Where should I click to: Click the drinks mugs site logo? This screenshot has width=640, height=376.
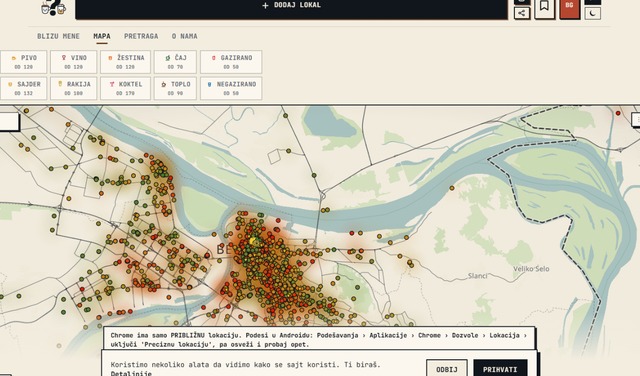[53, 7]
